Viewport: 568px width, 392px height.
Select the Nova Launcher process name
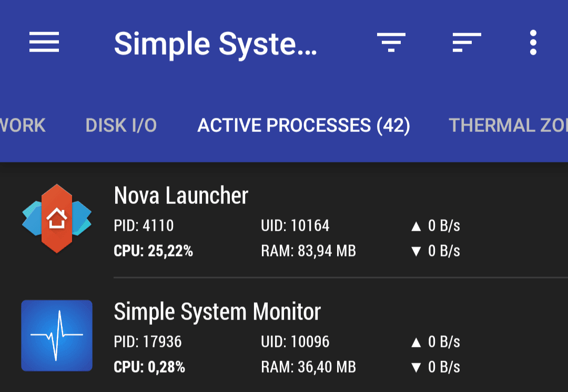(181, 195)
